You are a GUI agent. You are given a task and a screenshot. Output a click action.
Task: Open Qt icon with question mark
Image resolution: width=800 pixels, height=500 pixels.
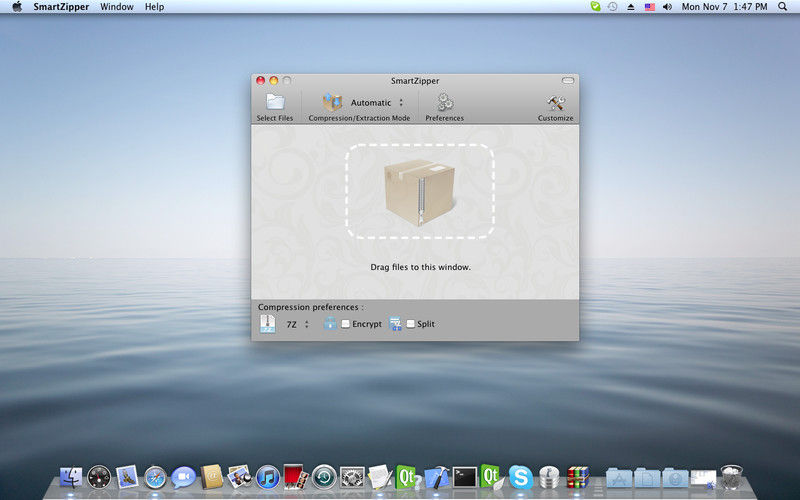coord(407,477)
